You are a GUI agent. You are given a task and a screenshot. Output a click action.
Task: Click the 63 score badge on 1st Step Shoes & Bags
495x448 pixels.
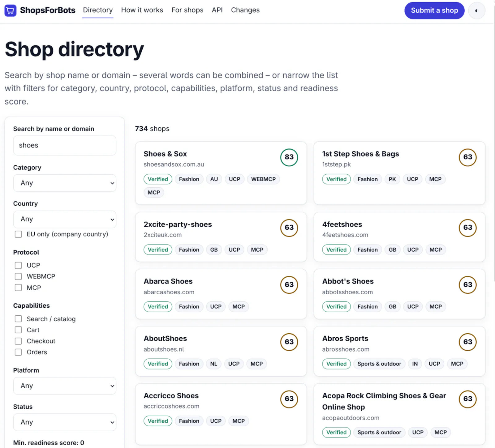(467, 157)
